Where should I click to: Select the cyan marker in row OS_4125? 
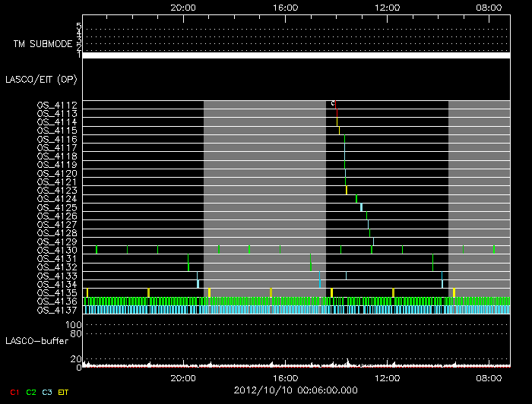pyautogui.click(x=362, y=207)
